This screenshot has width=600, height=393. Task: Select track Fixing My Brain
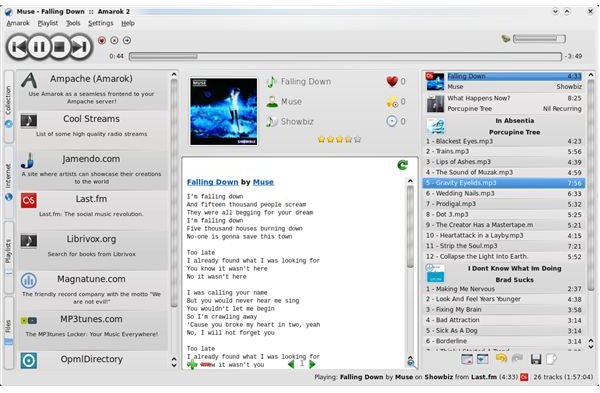tap(504, 310)
